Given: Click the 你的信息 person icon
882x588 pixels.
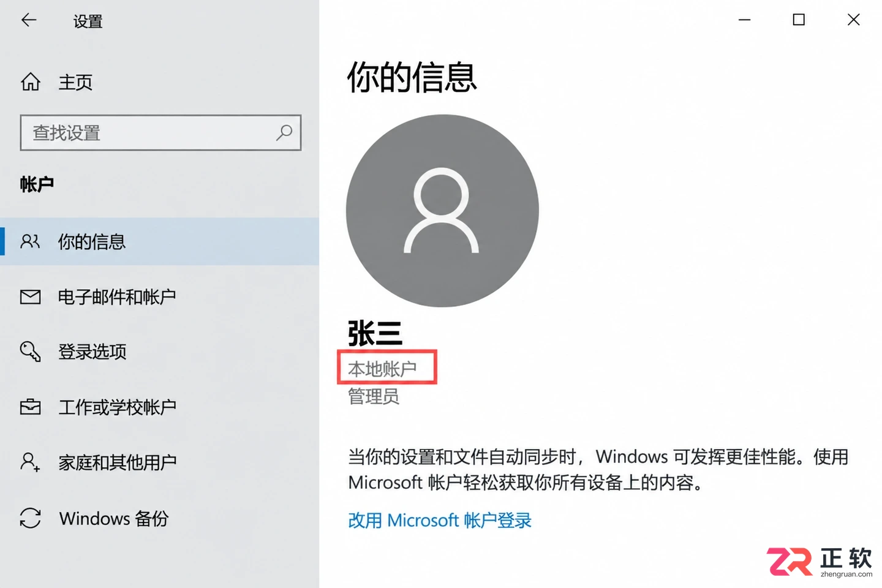Looking at the screenshot, I should coord(30,241).
